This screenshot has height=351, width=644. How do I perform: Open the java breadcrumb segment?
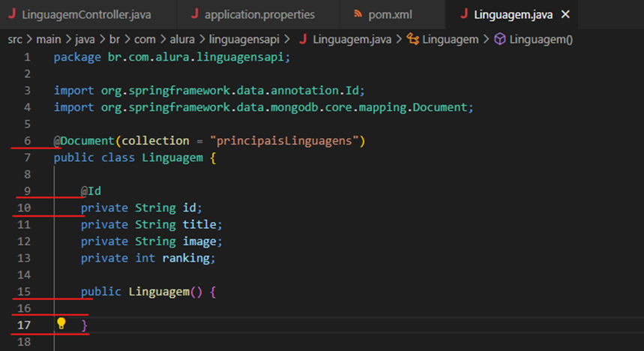(x=85, y=40)
